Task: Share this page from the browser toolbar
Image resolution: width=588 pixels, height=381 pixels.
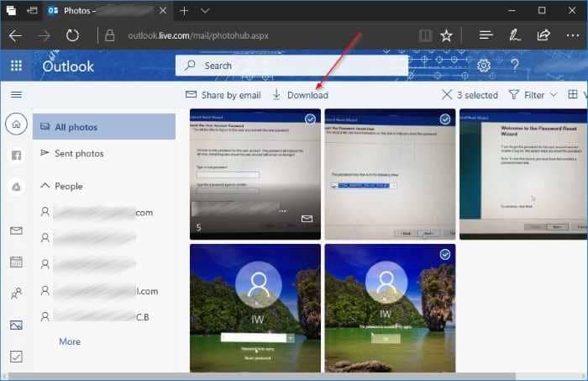Action: tap(543, 35)
